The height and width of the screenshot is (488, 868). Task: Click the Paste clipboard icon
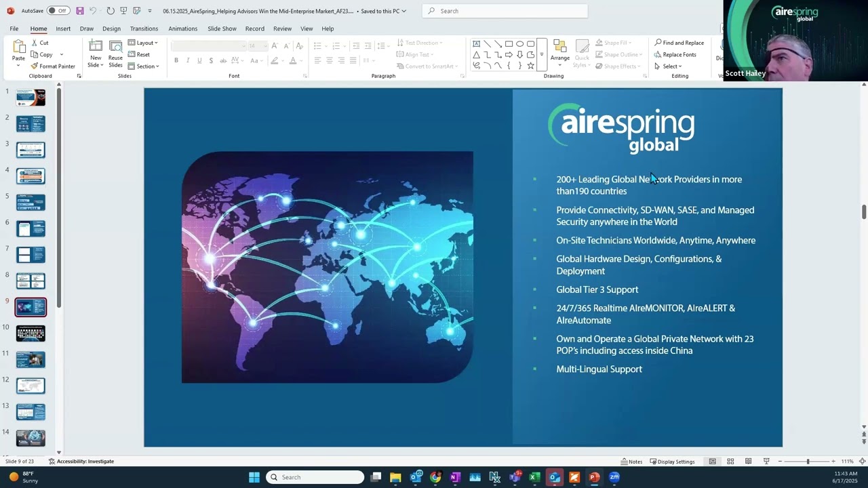tap(18, 47)
